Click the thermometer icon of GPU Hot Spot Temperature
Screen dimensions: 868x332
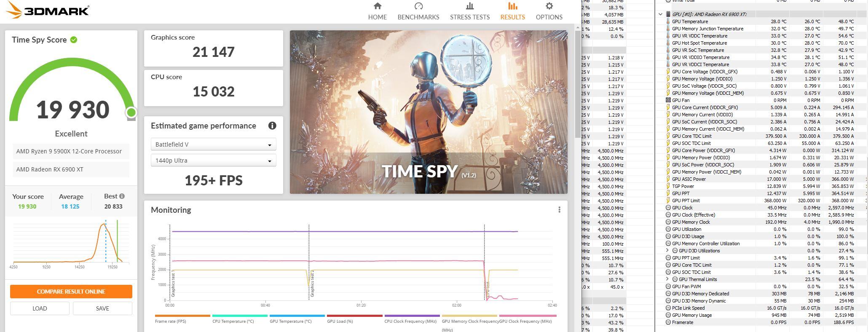point(668,43)
